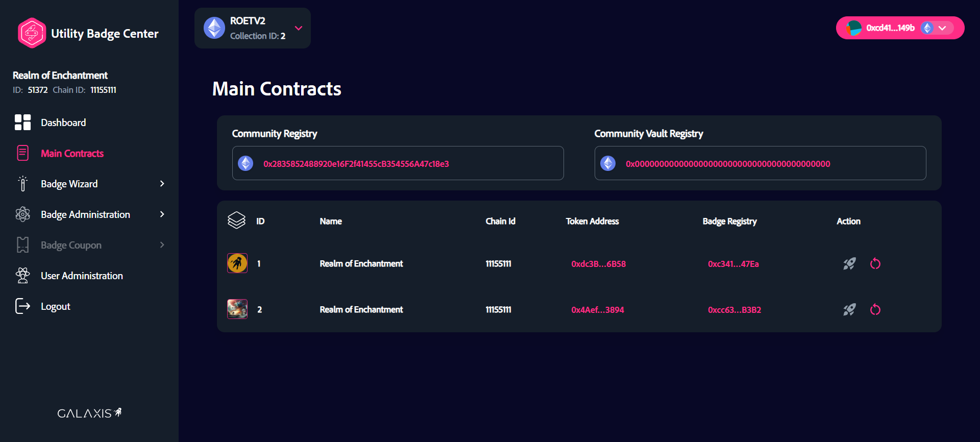
Task: Expand the Badge Administration submenu
Action: coord(162,214)
